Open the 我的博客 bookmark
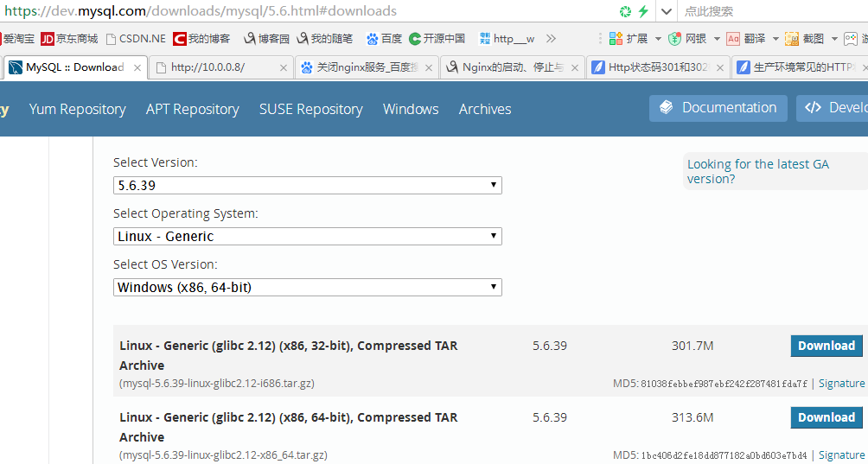This screenshot has height=464, width=868. 201,39
